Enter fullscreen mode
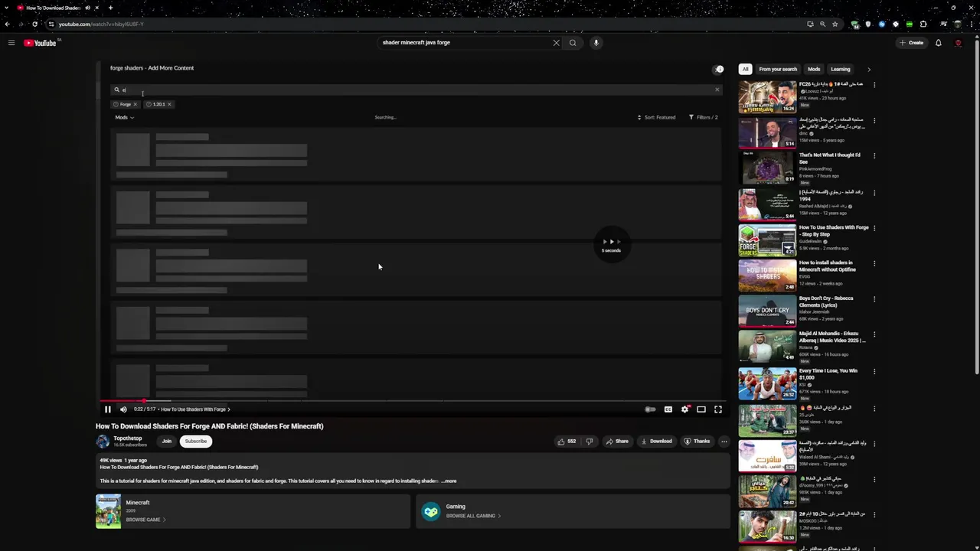The width and height of the screenshot is (980, 551). (x=718, y=409)
